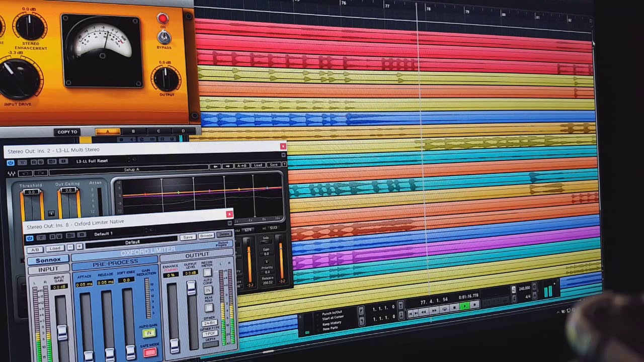Click the Save button in the Oxford Limiter
The height and width of the screenshot is (362, 644).
pos(188,237)
